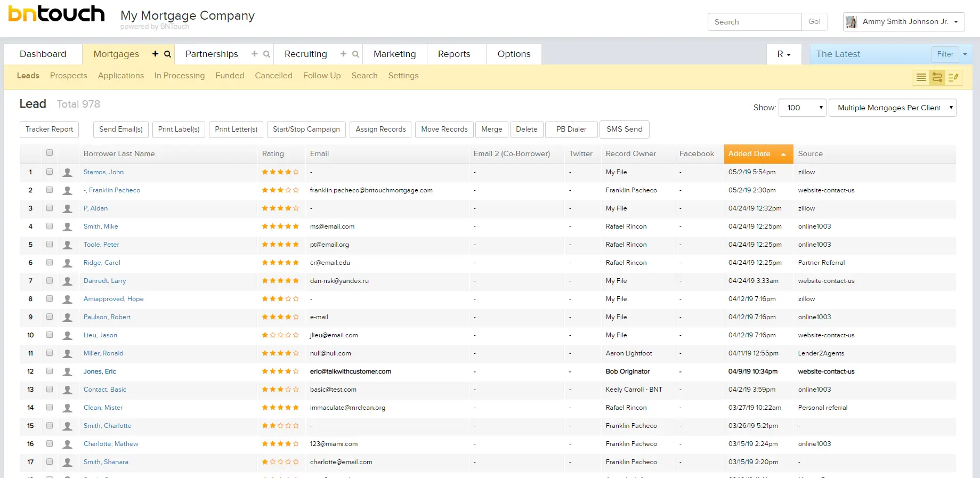The height and width of the screenshot is (478, 980).
Task: Open the Funded sub-tab
Action: pos(230,76)
